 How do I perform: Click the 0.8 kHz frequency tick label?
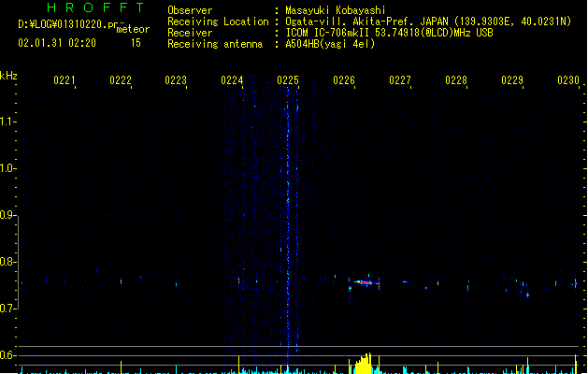pyautogui.click(x=7, y=262)
